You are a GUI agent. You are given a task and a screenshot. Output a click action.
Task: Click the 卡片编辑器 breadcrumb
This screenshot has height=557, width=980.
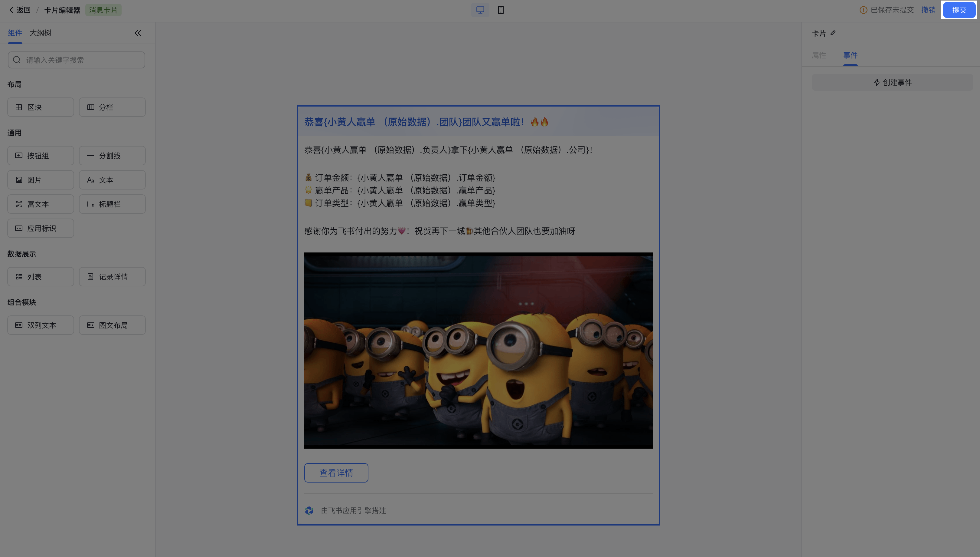point(62,10)
